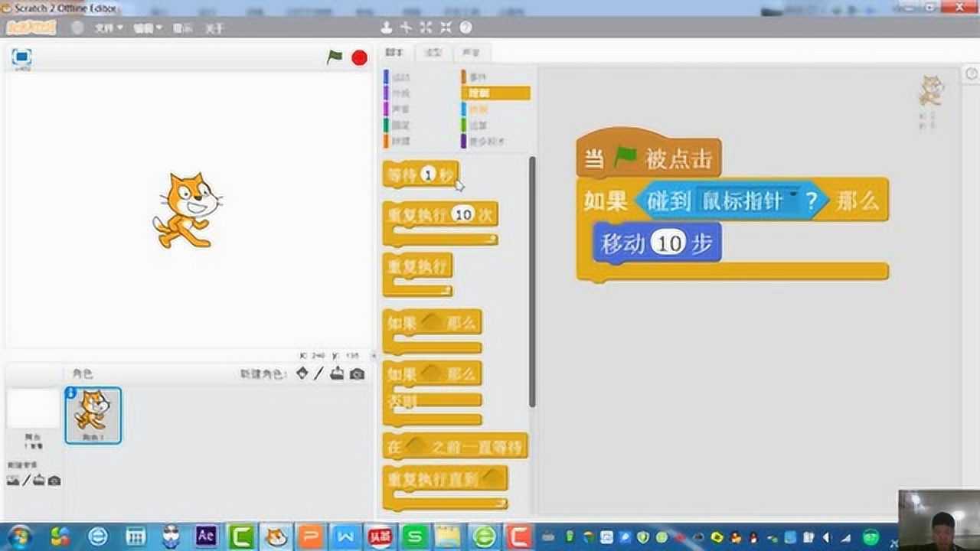Select the 事件 Events block category
This screenshot has height=551, width=980.
(x=475, y=77)
